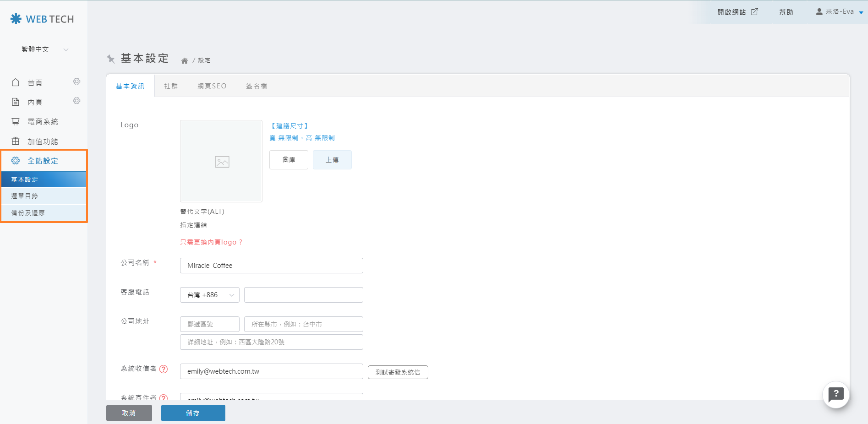Screen dimensions: 868x424
Task: Select 選單目錄 in the sidebar submenu
Action: [x=25, y=196]
